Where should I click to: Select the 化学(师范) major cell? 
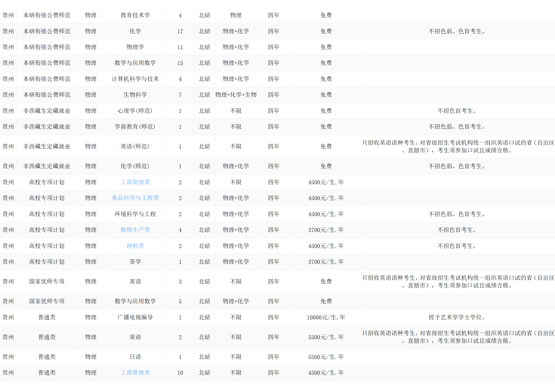pyautogui.click(x=135, y=166)
